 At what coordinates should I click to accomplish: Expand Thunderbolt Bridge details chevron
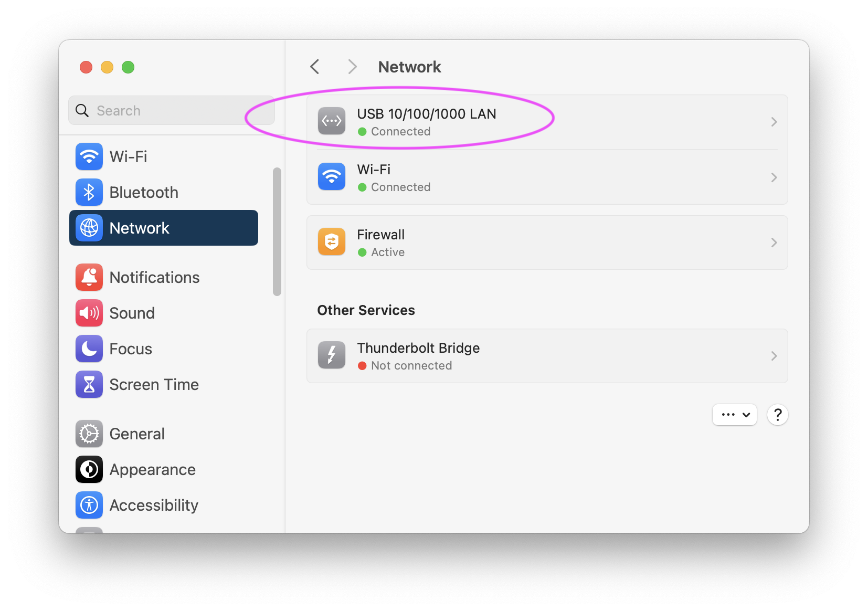[x=774, y=356]
